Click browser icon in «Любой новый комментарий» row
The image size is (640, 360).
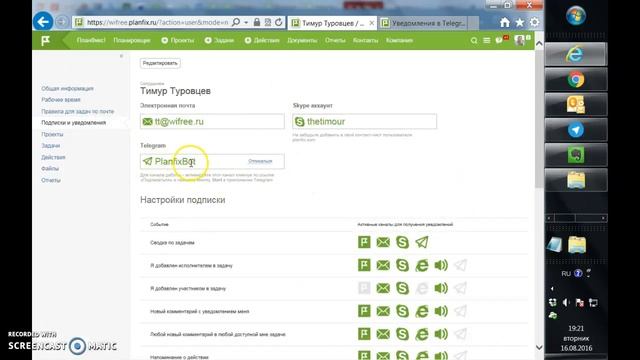click(x=422, y=334)
